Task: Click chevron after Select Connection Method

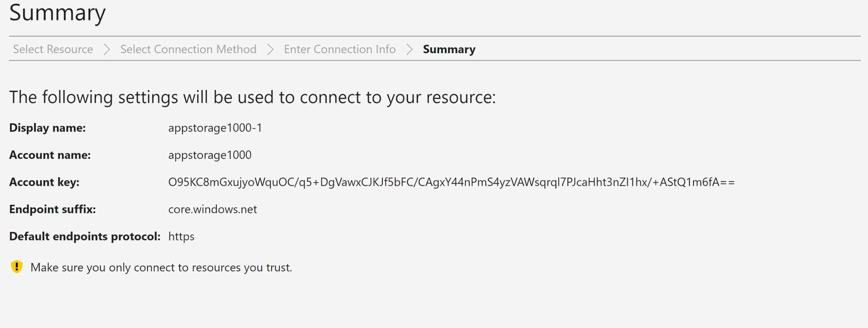Action: pyautogui.click(x=270, y=49)
